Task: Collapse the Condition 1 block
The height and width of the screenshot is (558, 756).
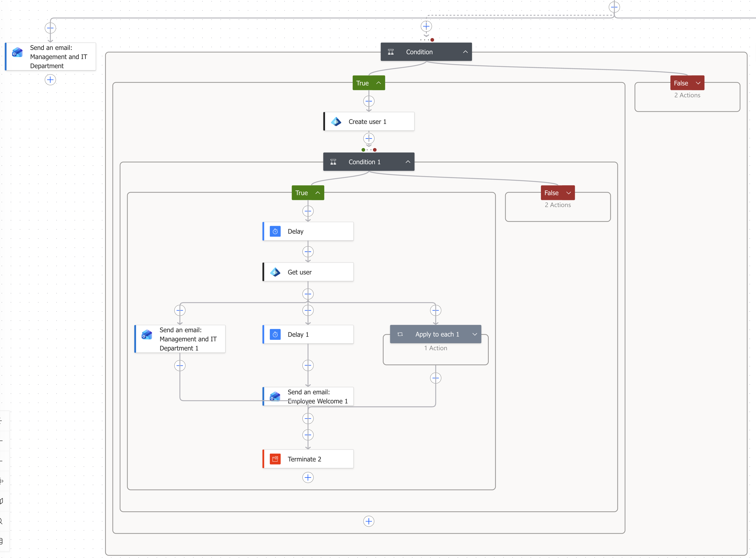Action: pos(408,162)
